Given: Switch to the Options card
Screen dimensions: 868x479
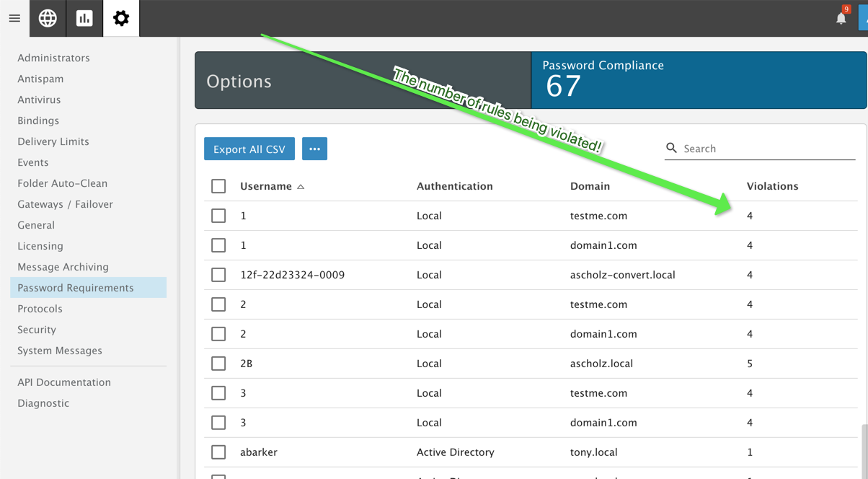Looking at the screenshot, I should (363, 80).
